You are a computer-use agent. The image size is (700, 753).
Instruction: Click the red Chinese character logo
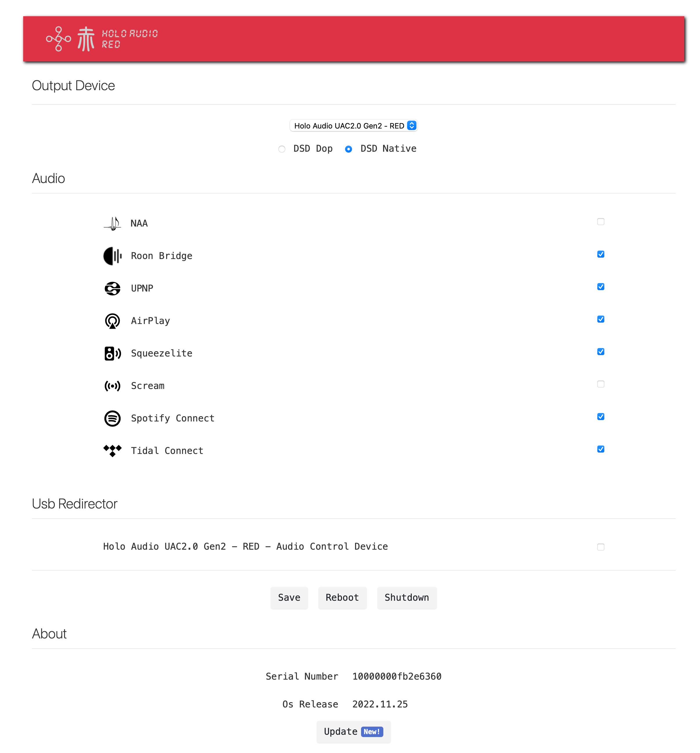pyautogui.click(x=86, y=39)
